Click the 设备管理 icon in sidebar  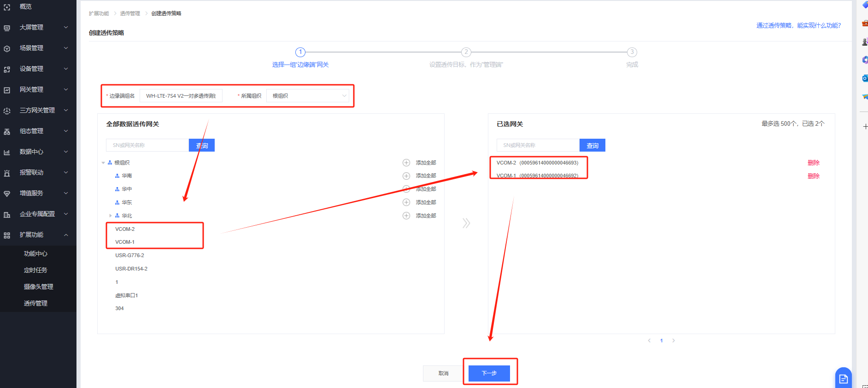(x=7, y=69)
